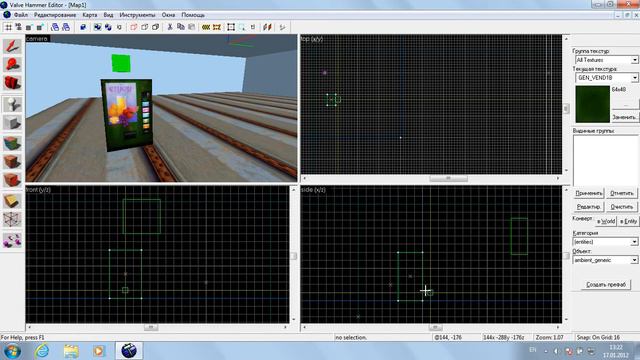Open Internet Explorer from the taskbar
Screen dimensions: 640x360
coord(42,351)
